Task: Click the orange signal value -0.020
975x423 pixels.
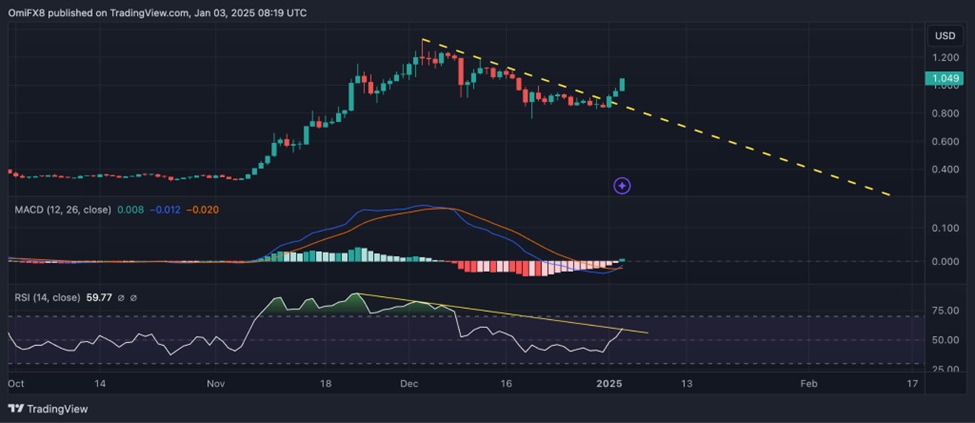Action: pos(202,209)
